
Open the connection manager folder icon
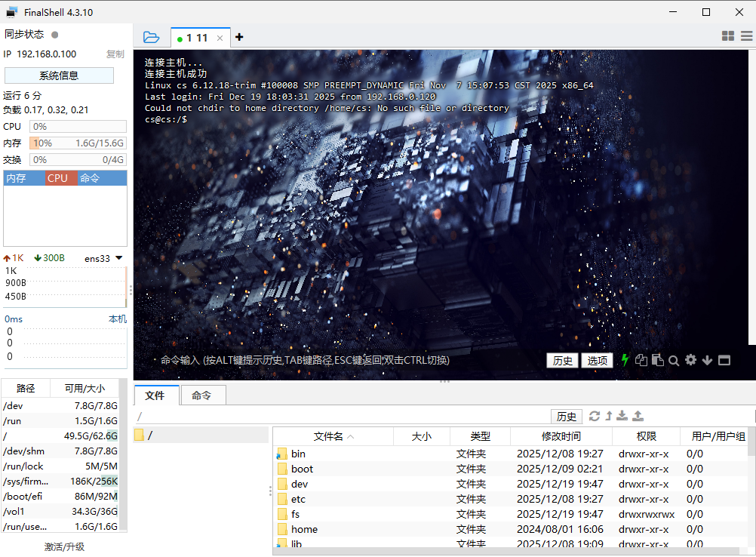tap(151, 37)
